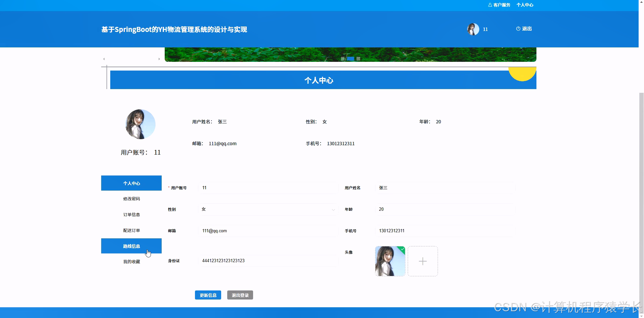Select 路线信息 in the sidebar

pos(131,246)
